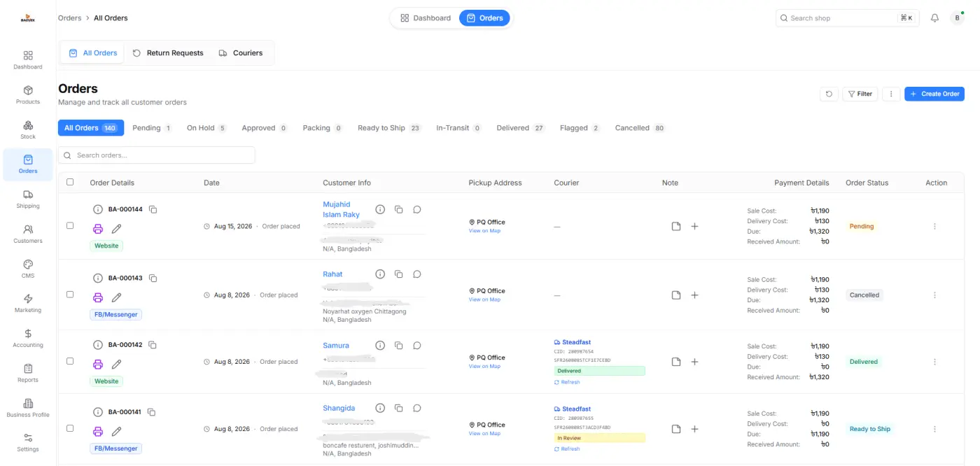The width and height of the screenshot is (980, 466).
Task: Click the refresh orders icon button
Action: coord(829,94)
